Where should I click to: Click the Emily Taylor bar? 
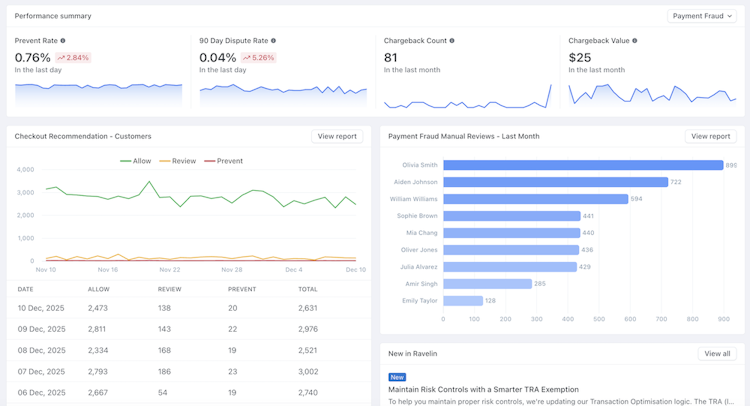(463, 301)
